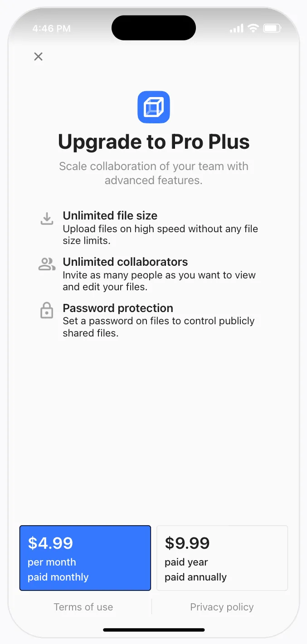Click the Scale collaboration subtitle text
Screen dimensions: 307x644
tap(154, 173)
